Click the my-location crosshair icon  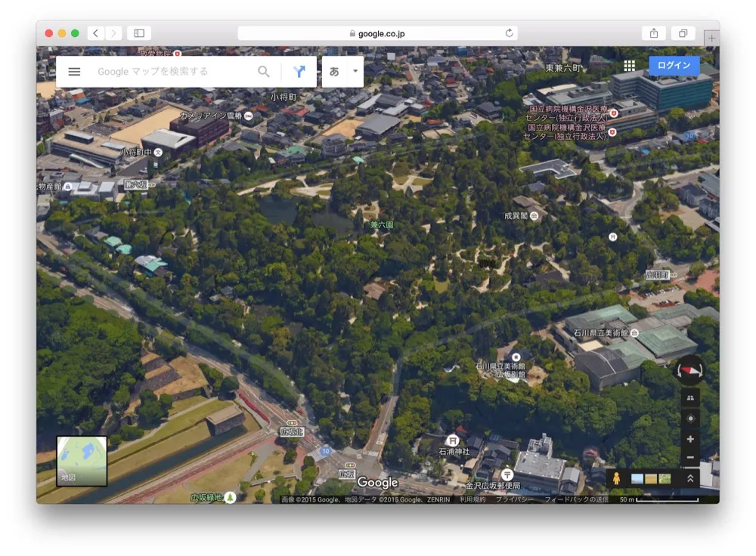[690, 418]
